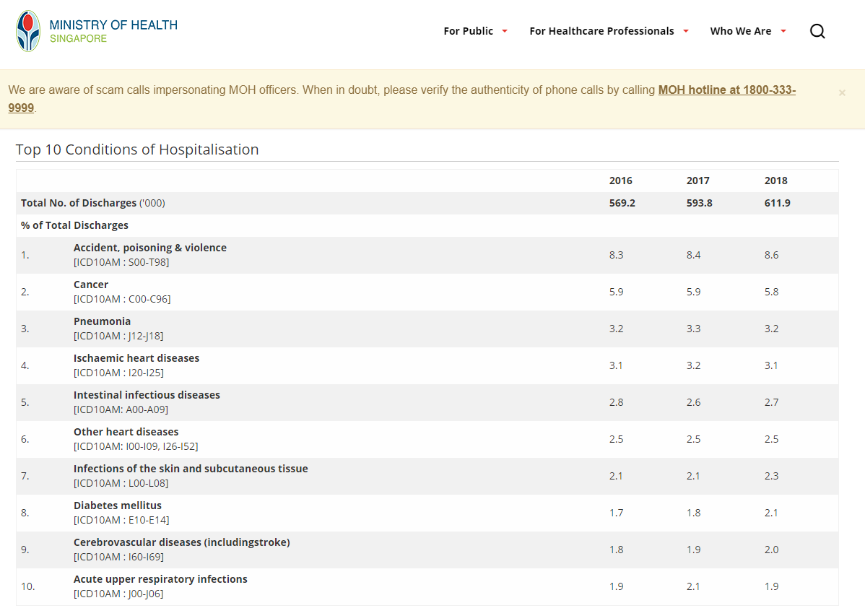
Task: Select the 611.9 total discharges value
Action: click(778, 203)
